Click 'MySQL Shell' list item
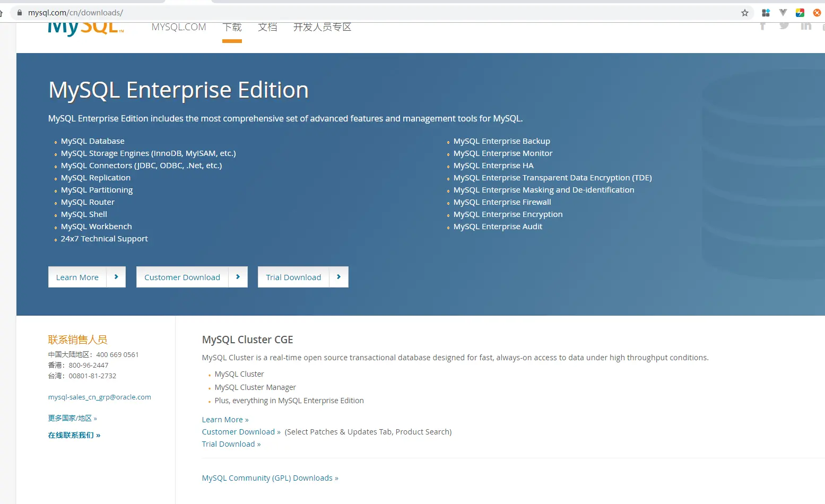Viewport: 825px width, 504px height. tap(84, 214)
